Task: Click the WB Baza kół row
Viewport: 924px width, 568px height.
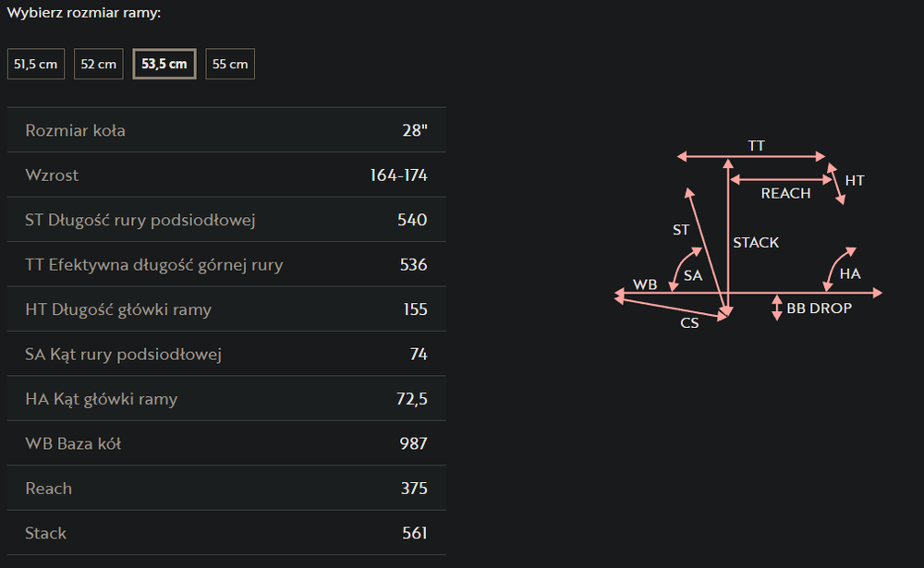Action: point(226,443)
